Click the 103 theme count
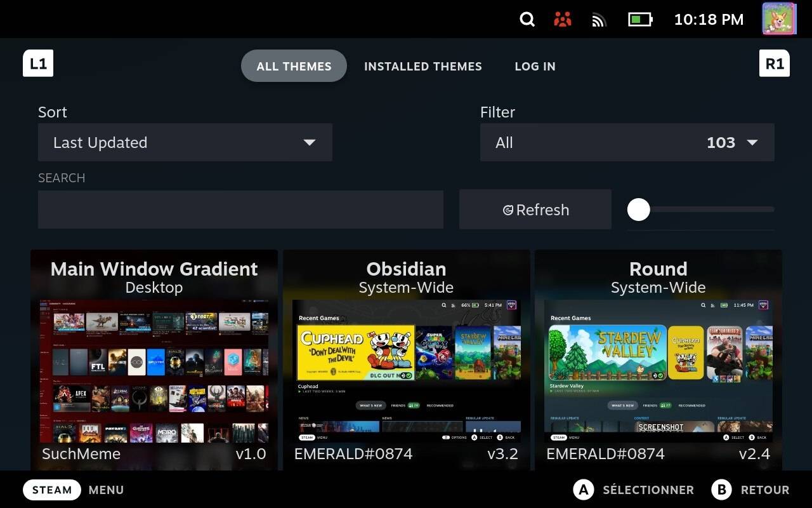 721,142
